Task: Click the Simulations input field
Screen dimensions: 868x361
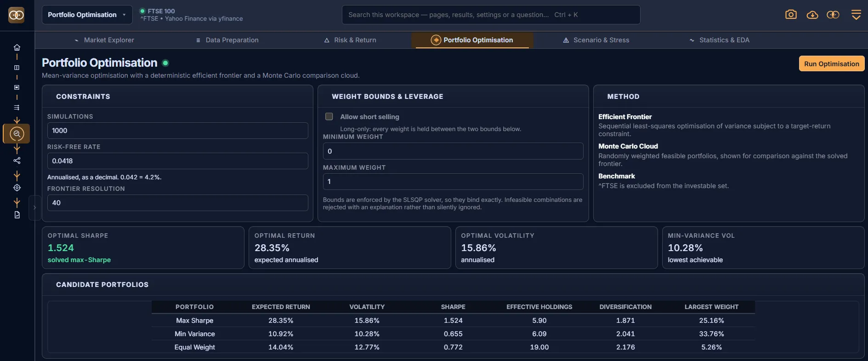Action: click(x=177, y=131)
